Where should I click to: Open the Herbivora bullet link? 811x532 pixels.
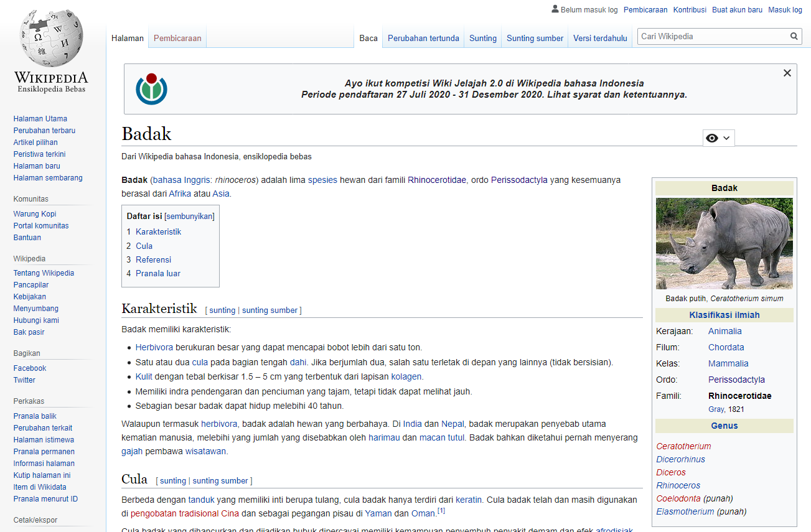click(154, 347)
